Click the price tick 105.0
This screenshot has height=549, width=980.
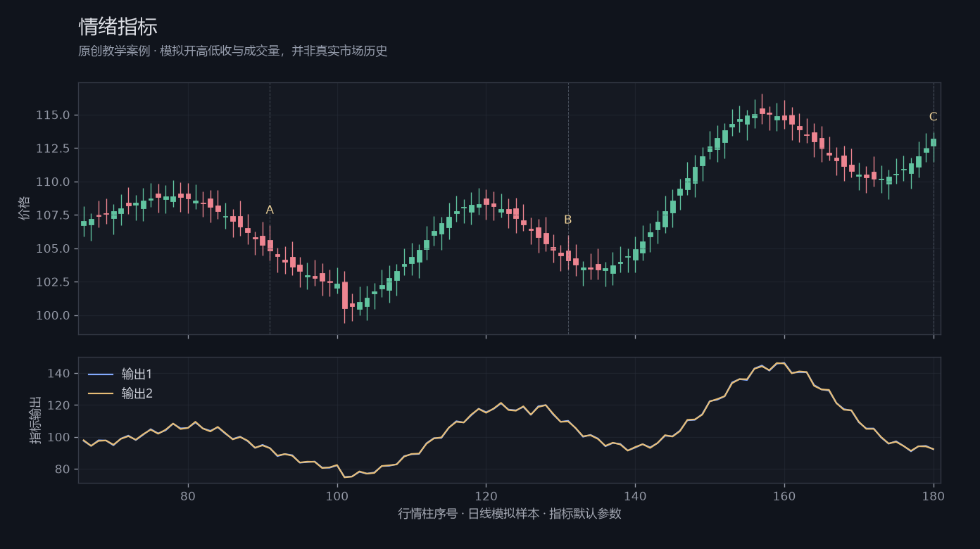(53, 248)
